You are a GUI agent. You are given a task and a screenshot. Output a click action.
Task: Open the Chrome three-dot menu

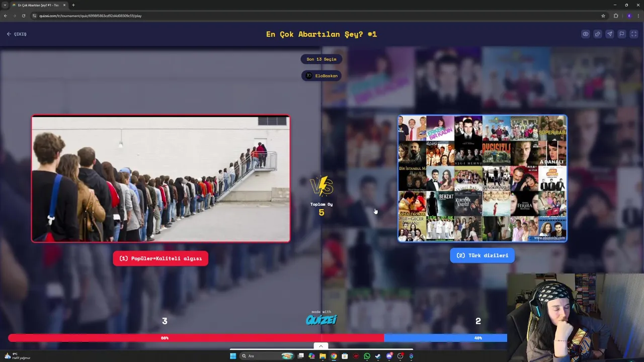(638, 16)
